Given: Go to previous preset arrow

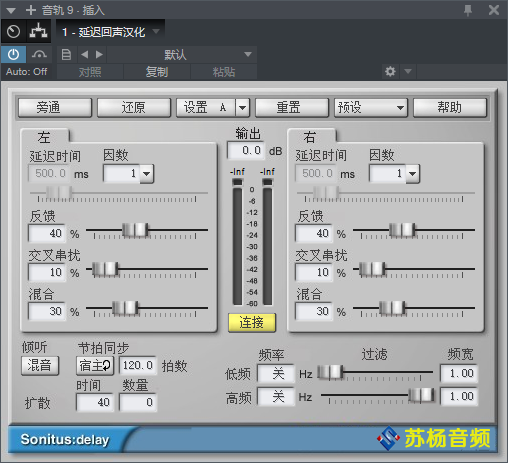Looking at the screenshot, I should click(x=85, y=54).
